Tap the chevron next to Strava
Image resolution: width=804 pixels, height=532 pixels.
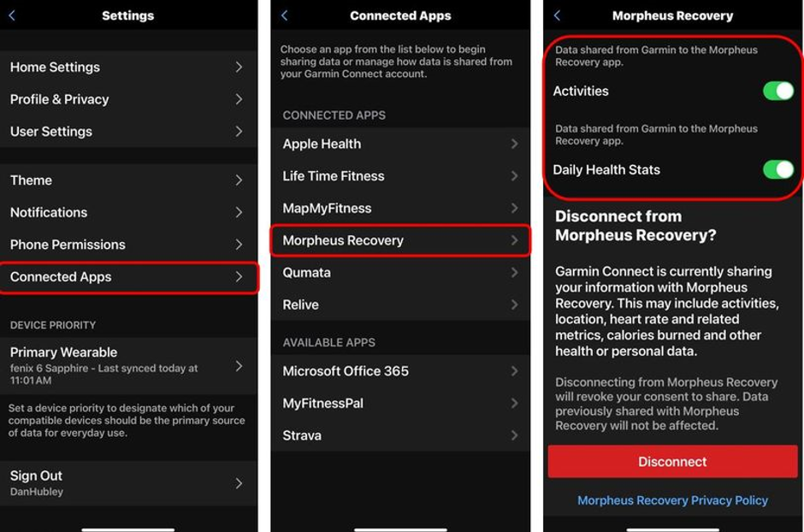[514, 435]
